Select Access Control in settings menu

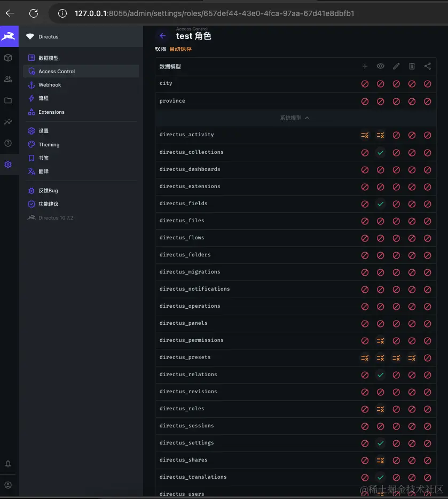click(81, 71)
